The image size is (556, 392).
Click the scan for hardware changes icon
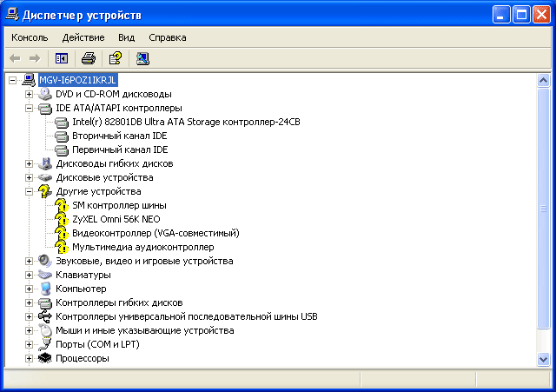click(x=142, y=58)
